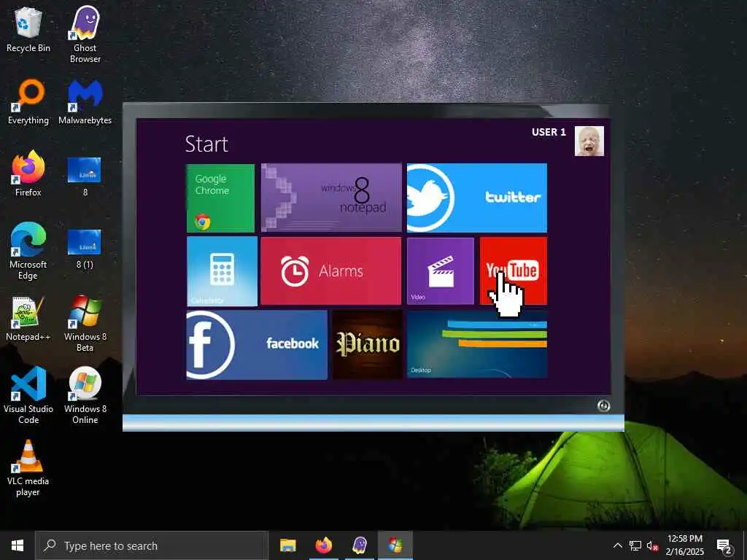This screenshot has height=560, width=747.
Task: Click the Start heading text
Action: tap(206, 144)
